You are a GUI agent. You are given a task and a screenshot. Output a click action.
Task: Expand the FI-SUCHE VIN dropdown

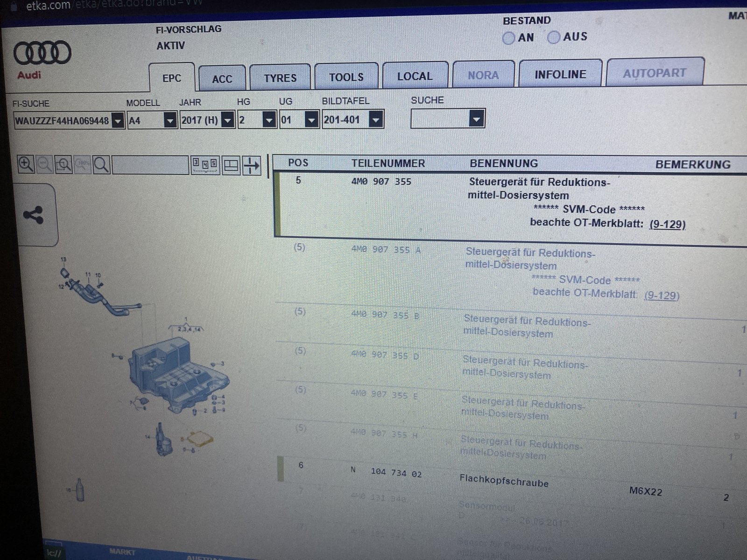[119, 121]
